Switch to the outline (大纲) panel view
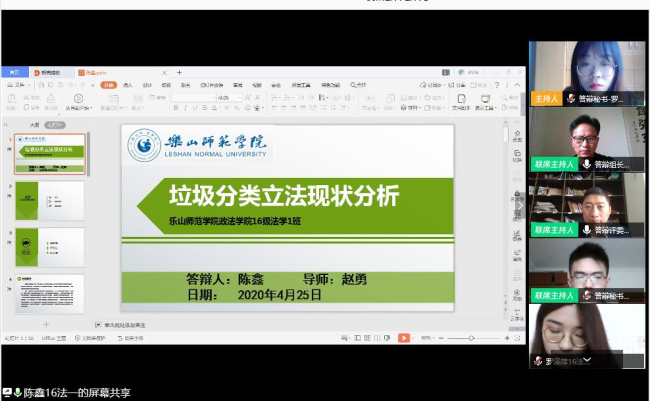Image resolution: width=650 pixels, height=401 pixels. [34, 125]
